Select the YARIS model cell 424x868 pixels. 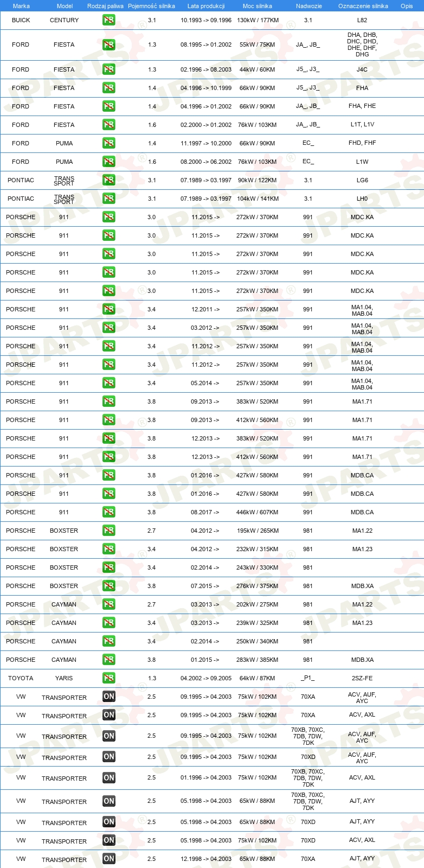click(x=64, y=678)
